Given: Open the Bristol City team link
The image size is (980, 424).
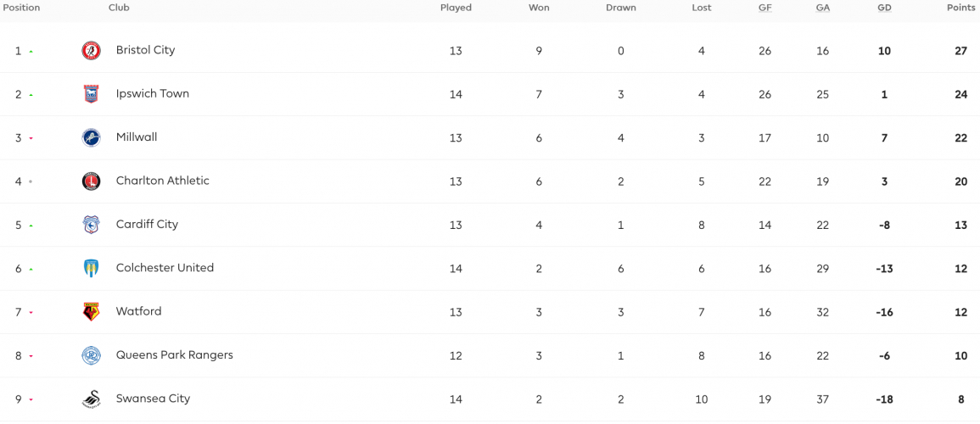Looking at the screenshot, I should click(146, 50).
